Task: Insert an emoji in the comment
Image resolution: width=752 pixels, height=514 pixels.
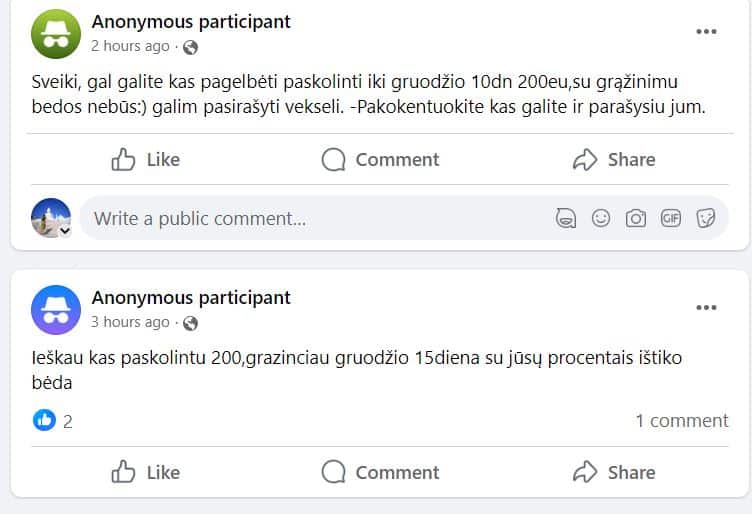Action: (601, 218)
